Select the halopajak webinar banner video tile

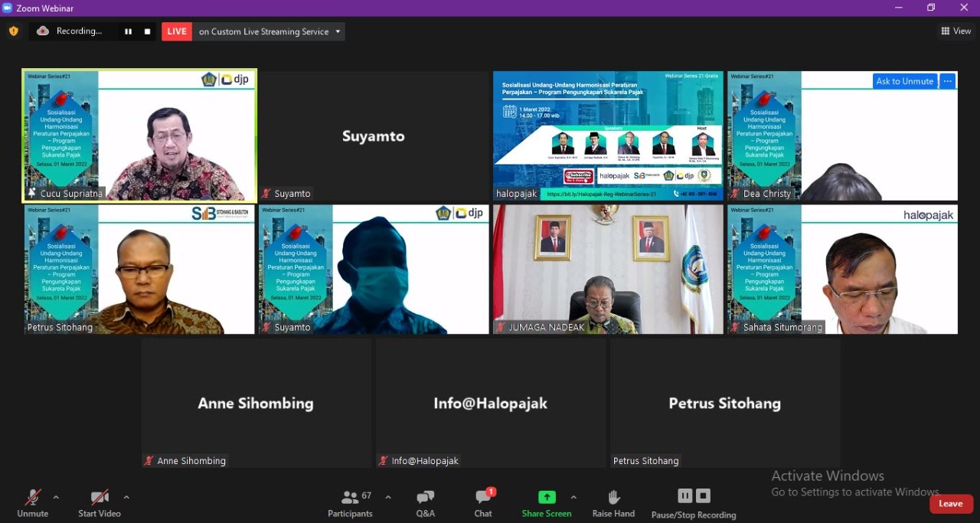pyautogui.click(x=608, y=136)
